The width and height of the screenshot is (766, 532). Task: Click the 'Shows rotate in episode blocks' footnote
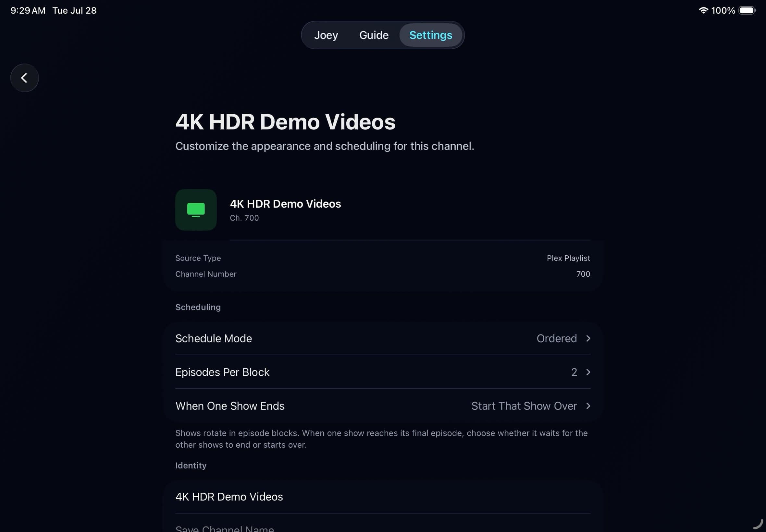381,439
